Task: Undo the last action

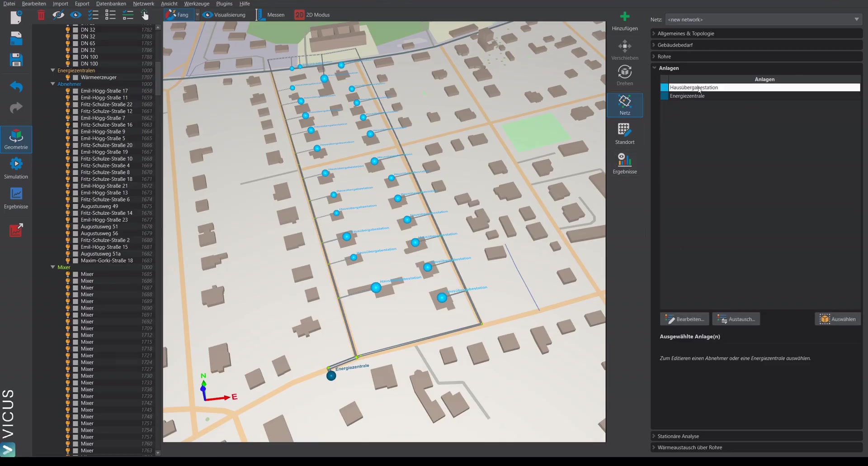Action: pos(16,86)
